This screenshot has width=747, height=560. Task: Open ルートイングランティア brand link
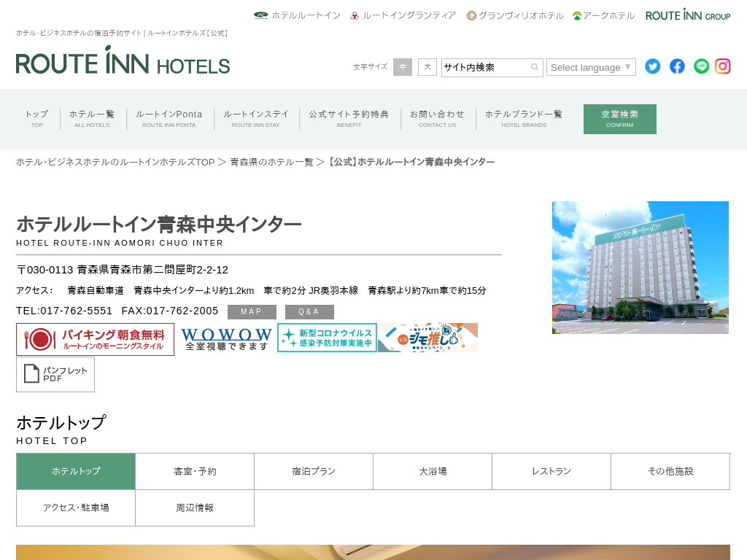pyautogui.click(x=403, y=15)
